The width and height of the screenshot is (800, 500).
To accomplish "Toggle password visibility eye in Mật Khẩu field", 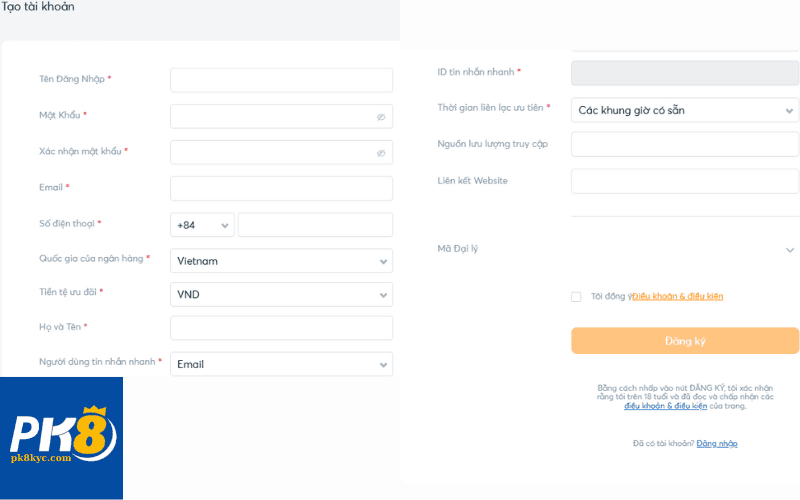I will pos(381,117).
